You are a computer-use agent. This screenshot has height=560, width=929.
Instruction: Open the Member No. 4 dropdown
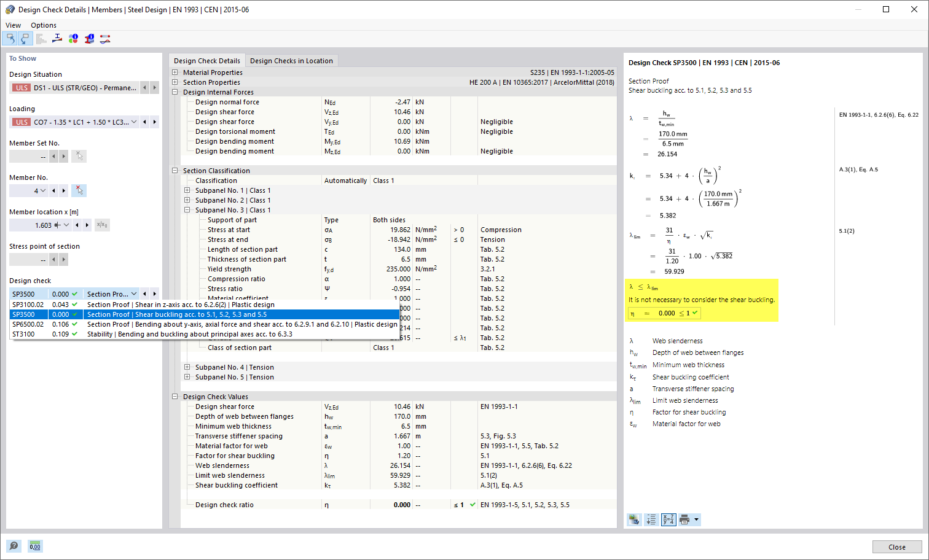(43, 191)
